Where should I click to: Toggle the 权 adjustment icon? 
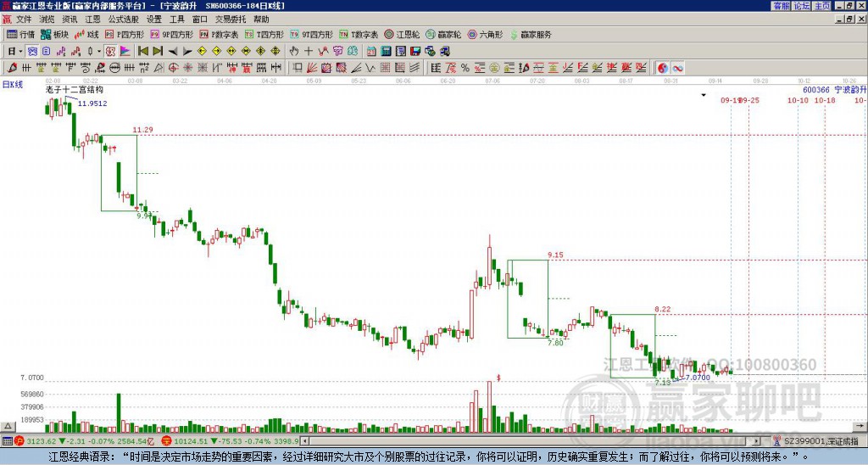(x=110, y=51)
